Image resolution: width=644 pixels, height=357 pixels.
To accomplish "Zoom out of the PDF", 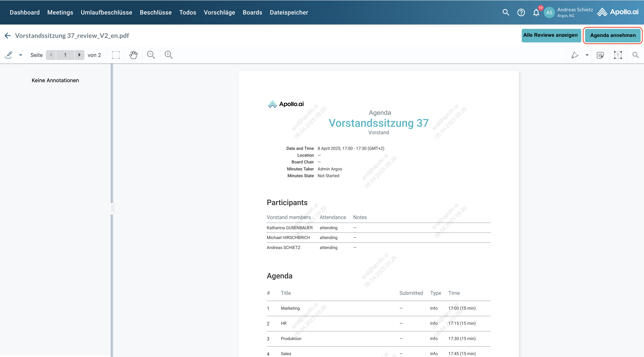I will [151, 55].
